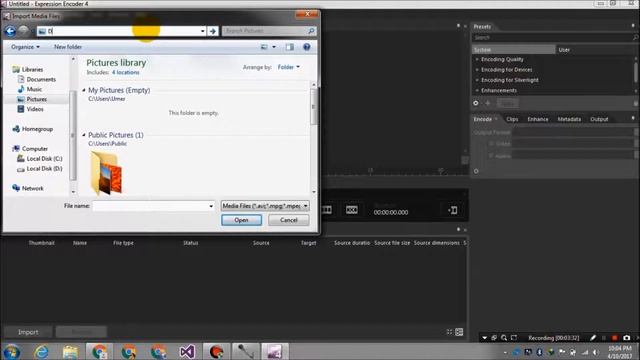
Task: Click the Cancel button in Import dialog
Action: [x=289, y=220]
